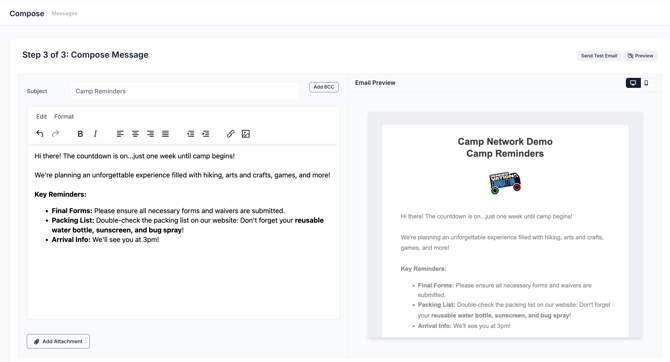Center align the text

point(135,134)
